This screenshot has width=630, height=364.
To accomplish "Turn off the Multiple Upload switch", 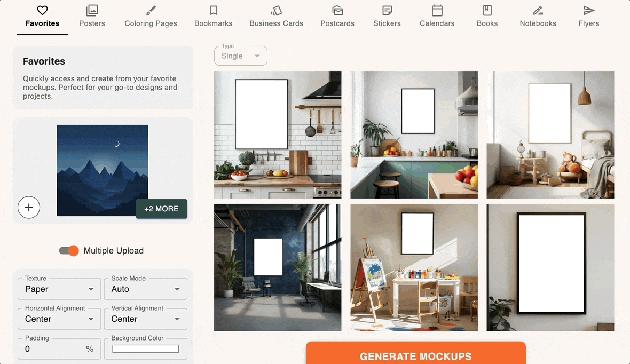I will [x=69, y=251].
